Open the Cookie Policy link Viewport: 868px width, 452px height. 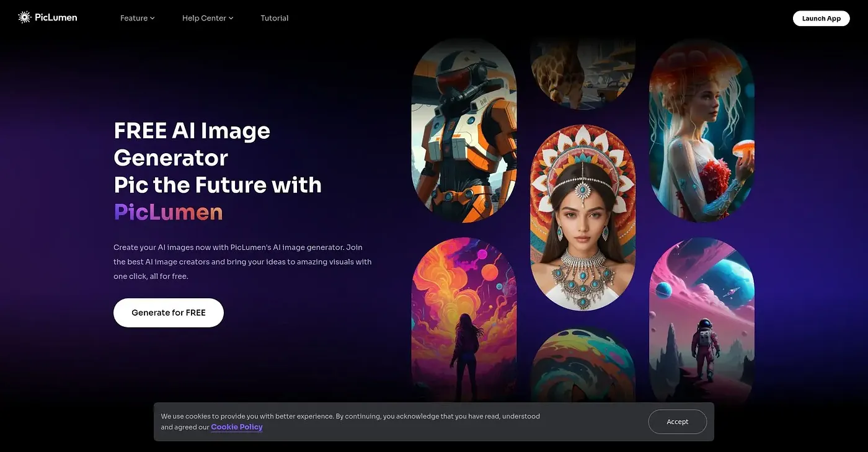pos(237,427)
